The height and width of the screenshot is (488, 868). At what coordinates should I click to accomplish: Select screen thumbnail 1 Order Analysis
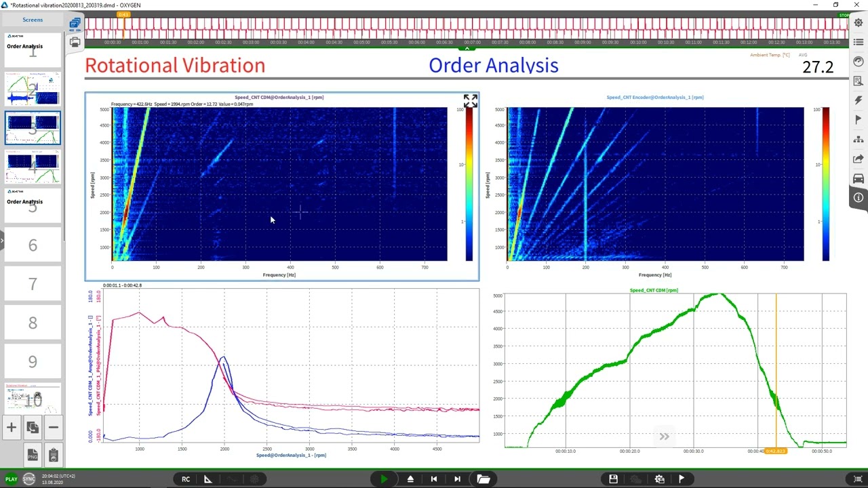(33, 50)
